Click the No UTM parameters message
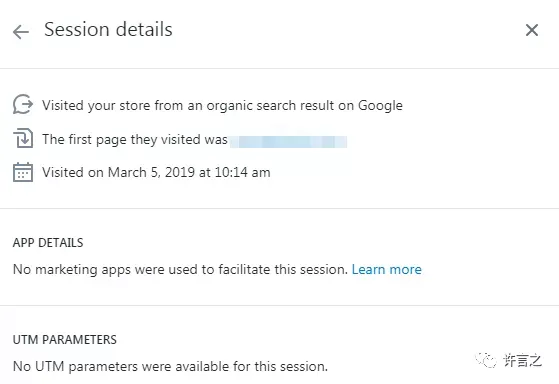Viewport: 559px width, 384px height. point(170,366)
